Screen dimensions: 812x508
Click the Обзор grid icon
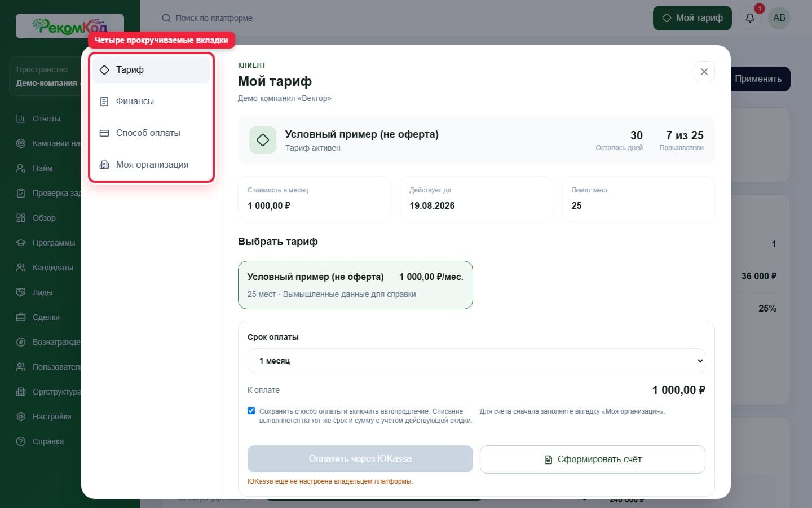click(21, 218)
